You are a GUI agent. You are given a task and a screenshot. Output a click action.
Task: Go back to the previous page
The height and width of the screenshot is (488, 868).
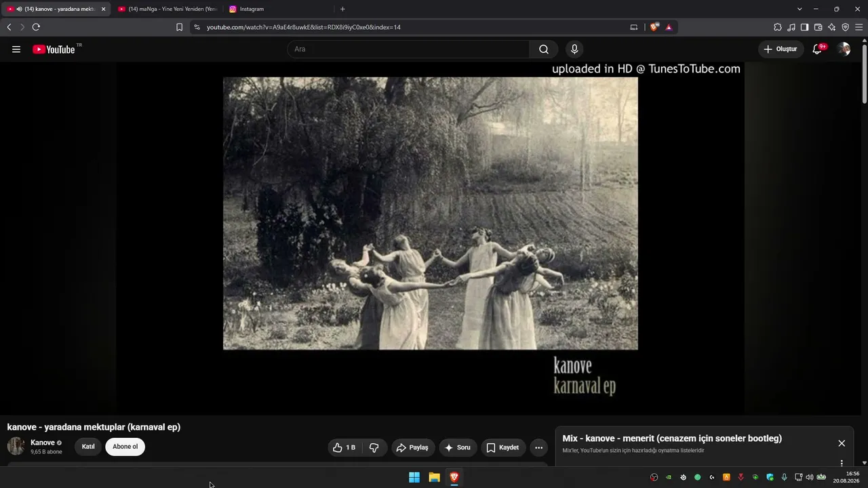[x=9, y=27]
